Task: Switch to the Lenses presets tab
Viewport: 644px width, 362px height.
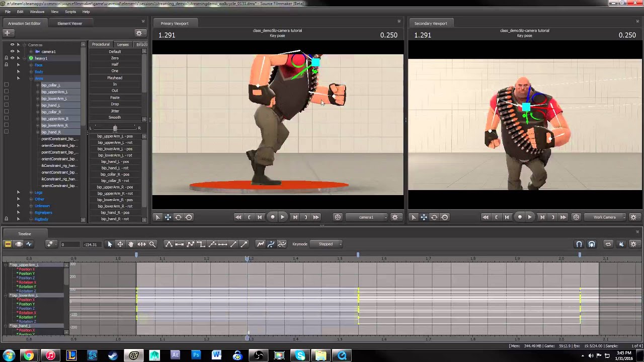Action: click(x=123, y=44)
